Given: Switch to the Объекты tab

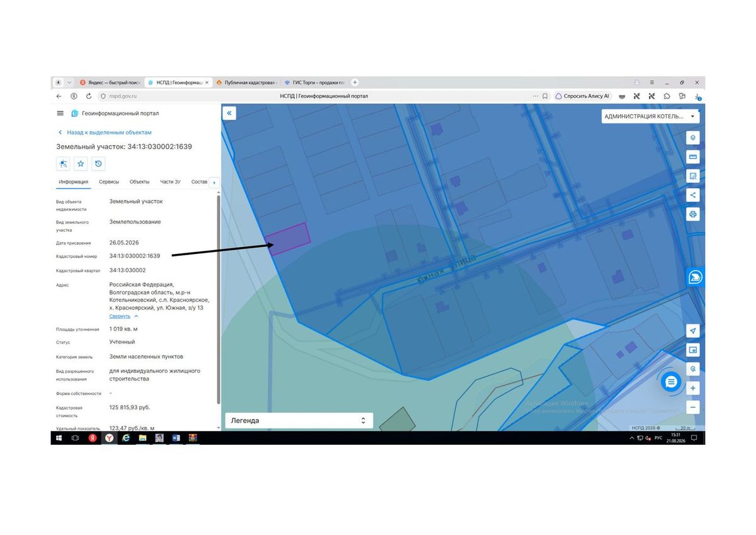Looking at the screenshot, I should [x=139, y=182].
